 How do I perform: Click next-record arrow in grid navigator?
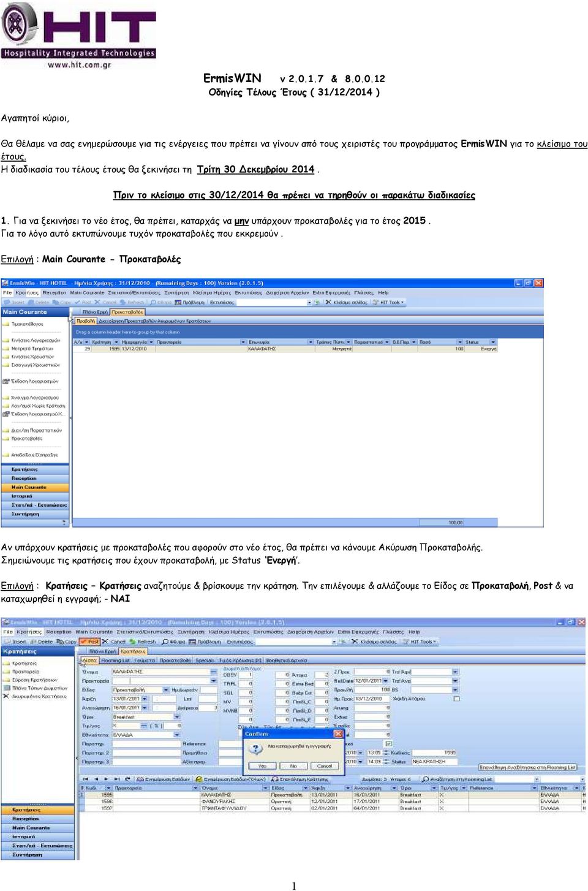tap(105, 779)
